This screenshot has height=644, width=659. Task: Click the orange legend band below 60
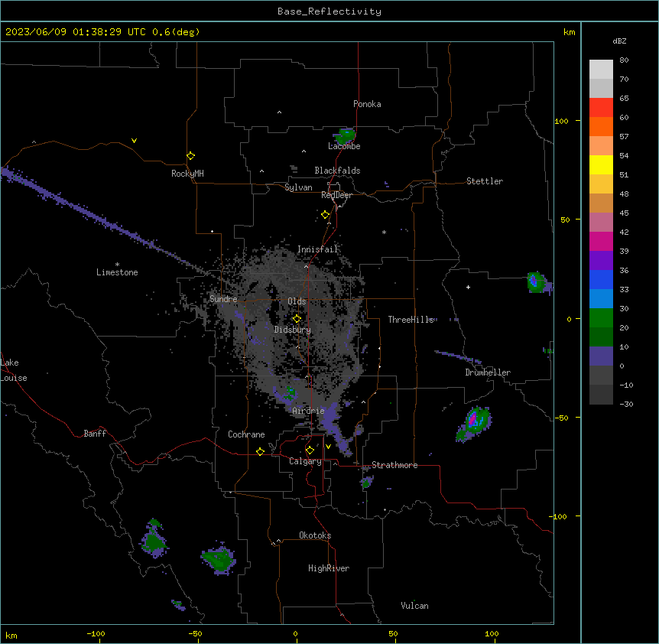pyautogui.click(x=601, y=126)
